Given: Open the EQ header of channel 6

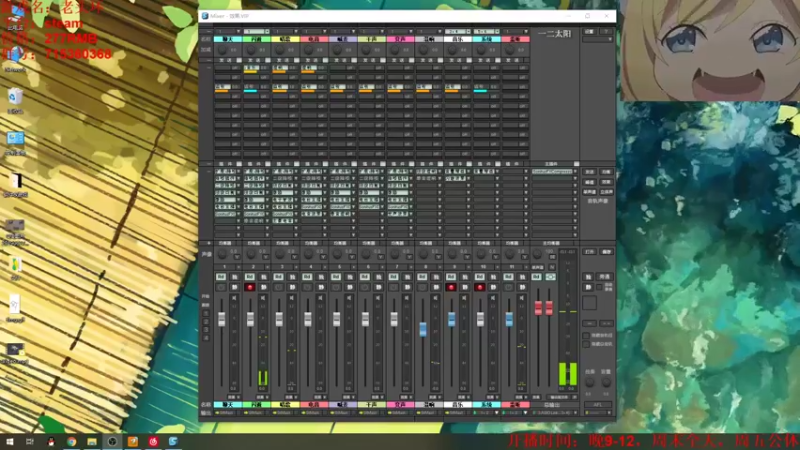Looking at the screenshot, I should (x=368, y=243).
